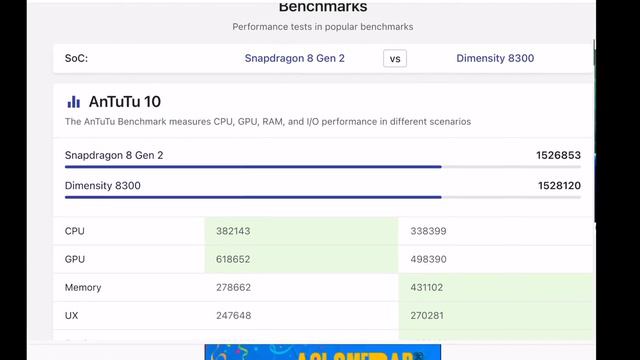The height and width of the screenshot is (360, 640).
Task: Open the Dimensity 8300 link
Action: point(495,58)
